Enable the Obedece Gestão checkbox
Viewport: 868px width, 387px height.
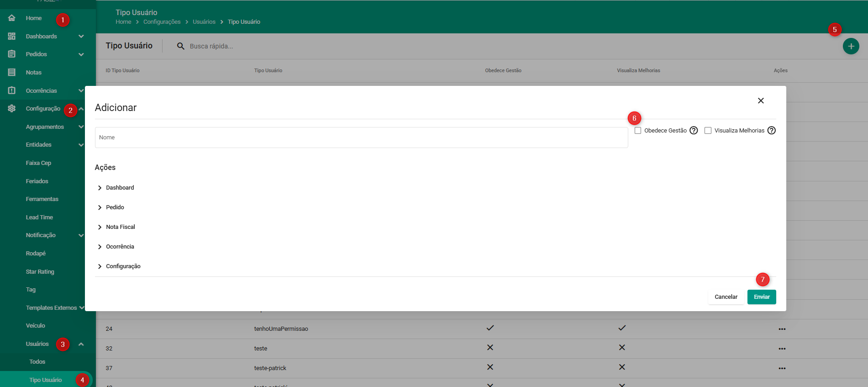(x=638, y=130)
